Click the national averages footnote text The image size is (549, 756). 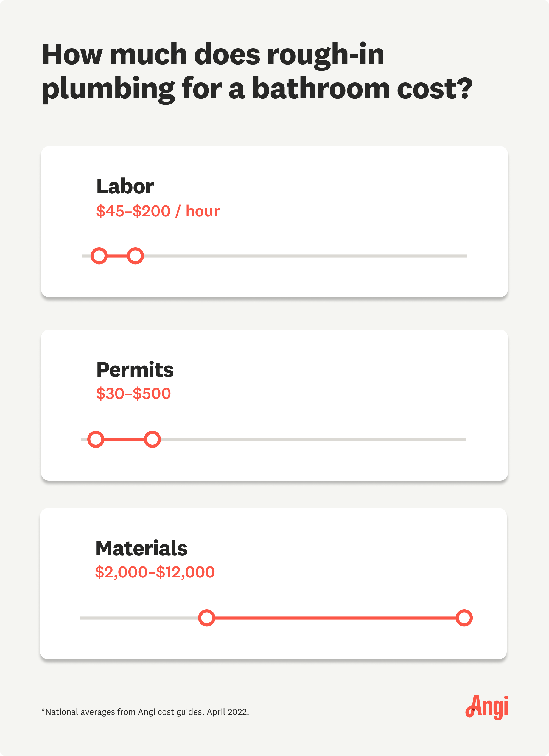145,712
